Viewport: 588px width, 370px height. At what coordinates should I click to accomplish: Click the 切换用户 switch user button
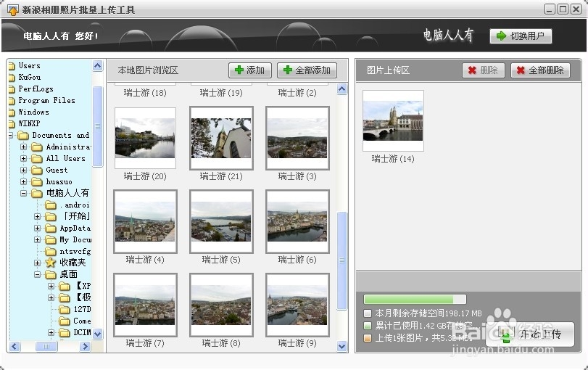coord(521,36)
